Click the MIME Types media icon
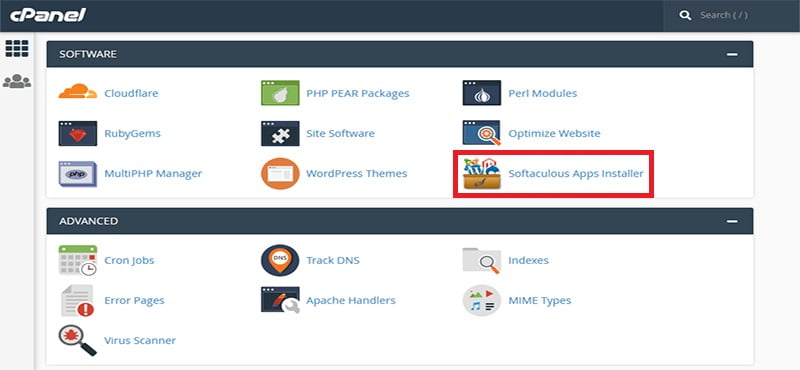This screenshot has width=800, height=370. point(482,301)
